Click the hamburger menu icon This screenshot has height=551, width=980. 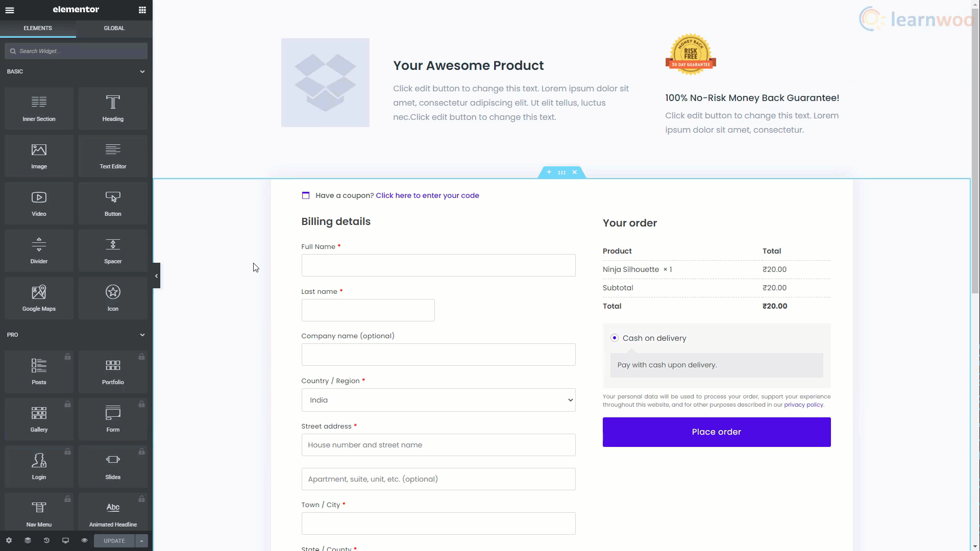coord(10,10)
